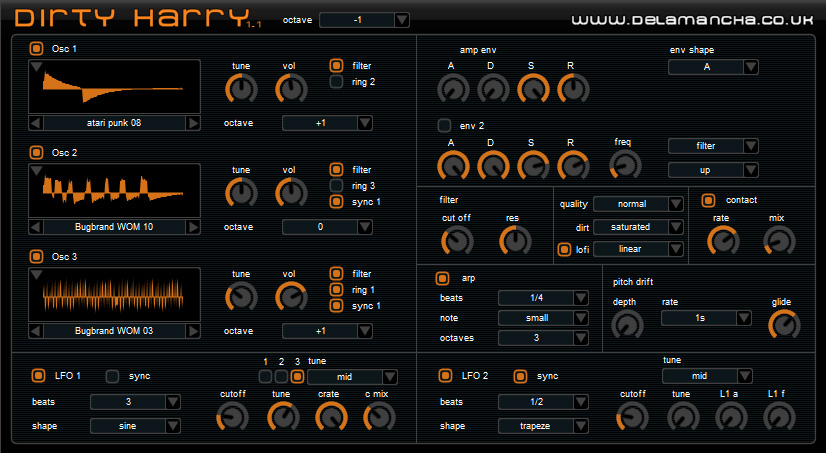Click previous arrow beside Bugbrand WOM 03

tap(35, 331)
